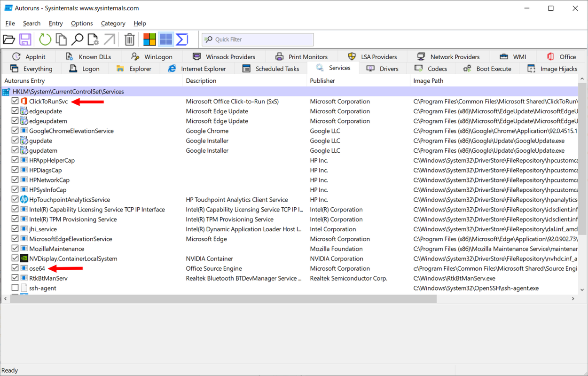Screen dimensions: 588x376
Task: Open the File menu
Action: tap(10, 23)
